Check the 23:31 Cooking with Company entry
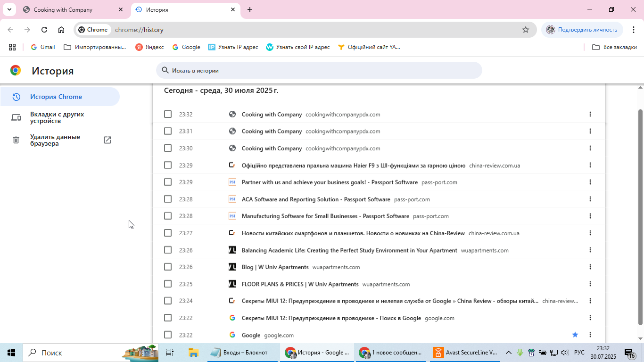644x362 pixels. [x=168, y=131]
